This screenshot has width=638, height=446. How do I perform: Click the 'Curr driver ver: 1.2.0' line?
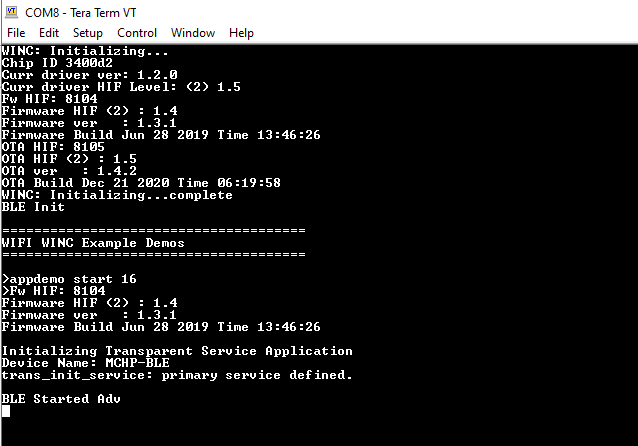90,75
